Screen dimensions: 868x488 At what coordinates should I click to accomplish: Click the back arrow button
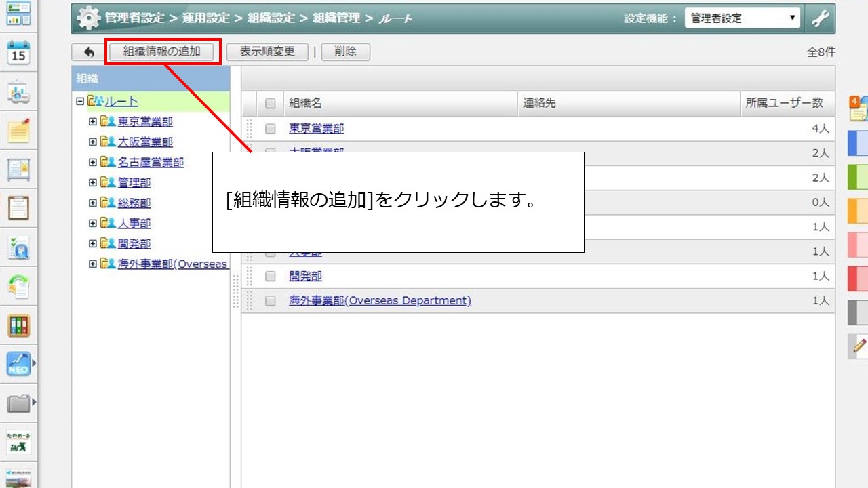click(x=89, y=52)
